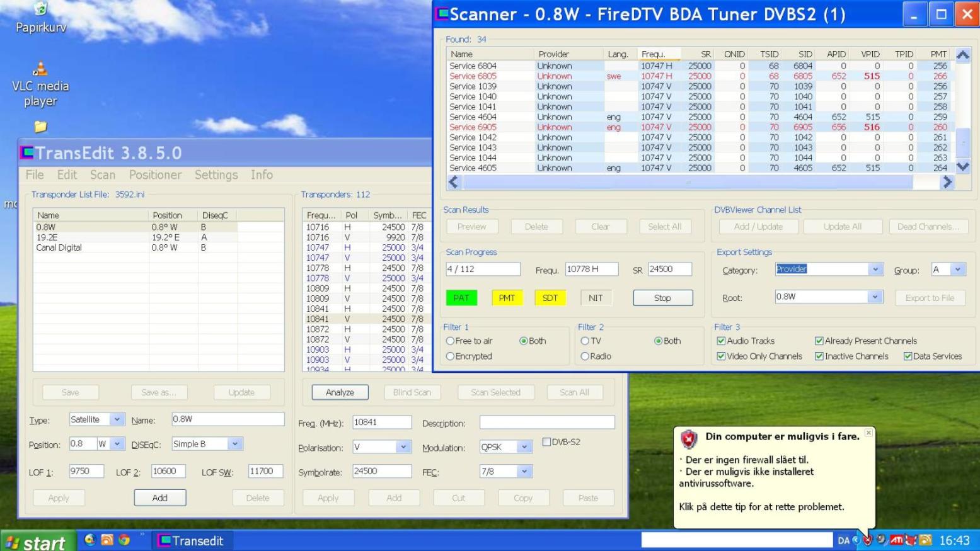Click the Freq. (MHz) input field

point(382,422)
